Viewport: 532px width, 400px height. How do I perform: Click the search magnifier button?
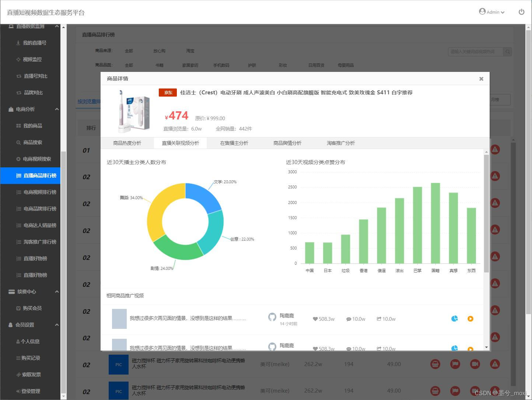[x=508, y=52]
